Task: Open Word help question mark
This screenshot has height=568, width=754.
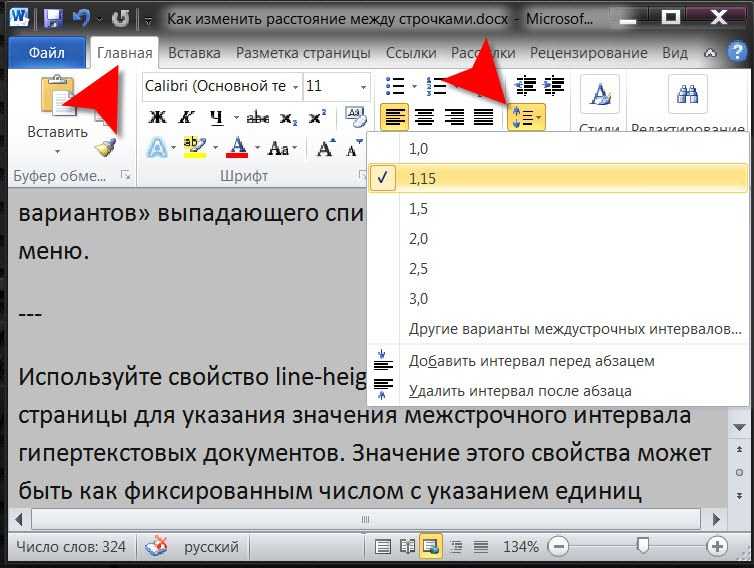Action: (737, 52)
